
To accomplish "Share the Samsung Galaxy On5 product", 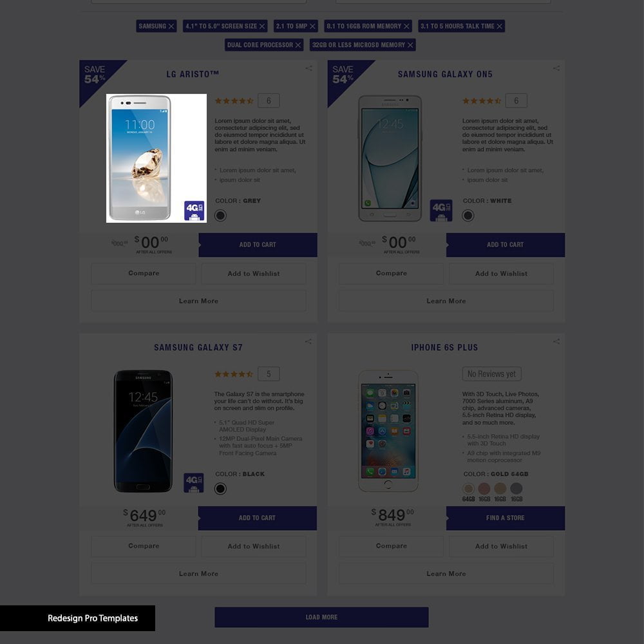I will pos(556,68).
